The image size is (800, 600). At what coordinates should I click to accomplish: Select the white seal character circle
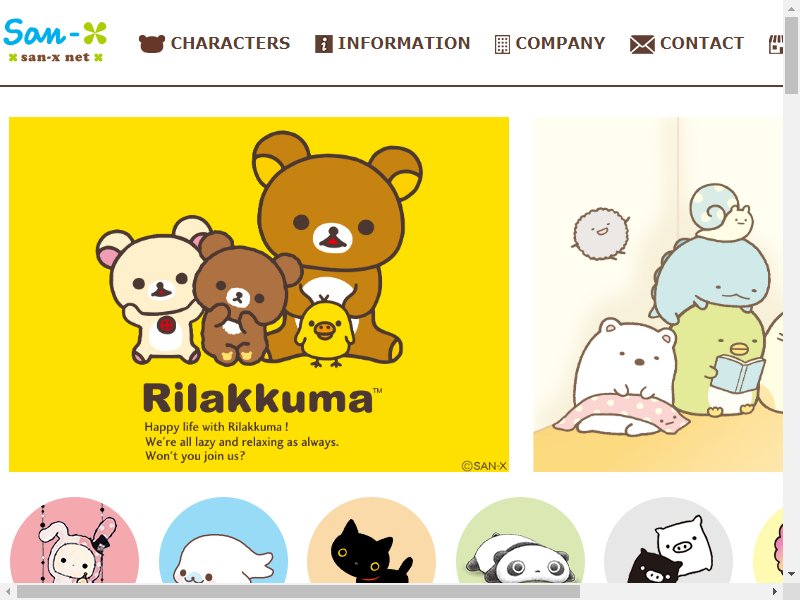tap(223, 540)
